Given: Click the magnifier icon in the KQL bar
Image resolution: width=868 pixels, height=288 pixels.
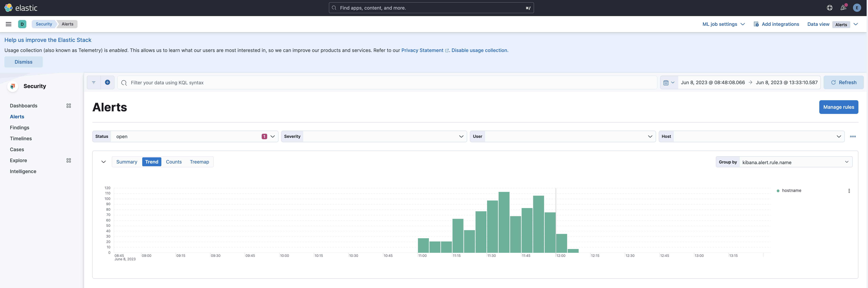Looking at the screenshot, I should 124,83.
